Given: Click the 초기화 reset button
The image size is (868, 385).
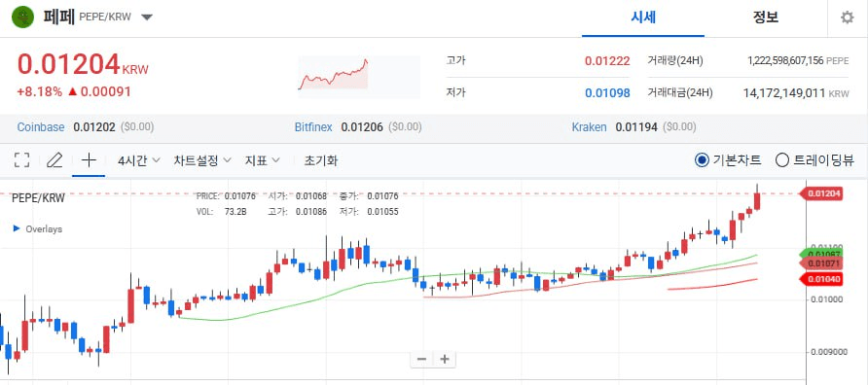Looking at the screenshot, I should click(320, 160).
